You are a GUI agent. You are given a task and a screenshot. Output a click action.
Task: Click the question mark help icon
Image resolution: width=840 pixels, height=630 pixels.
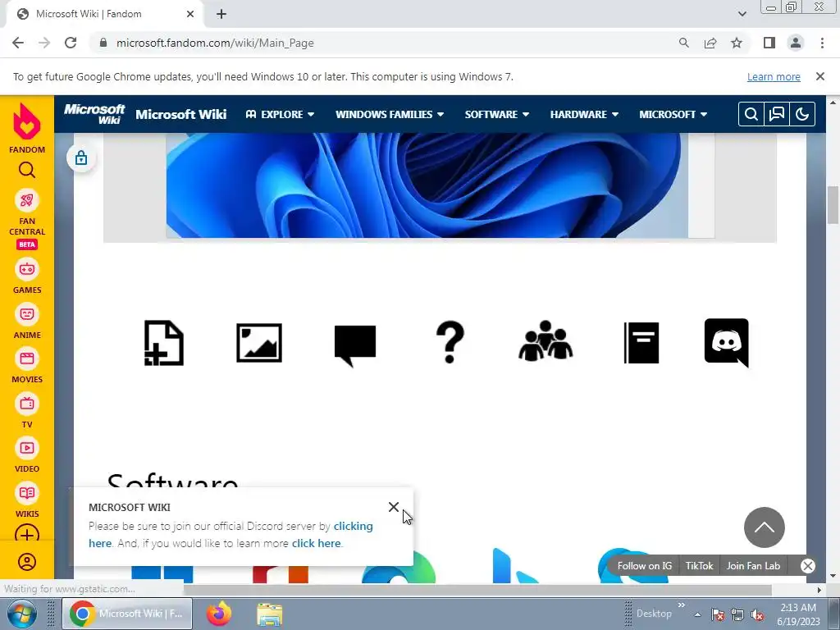[x=450, y=342]
